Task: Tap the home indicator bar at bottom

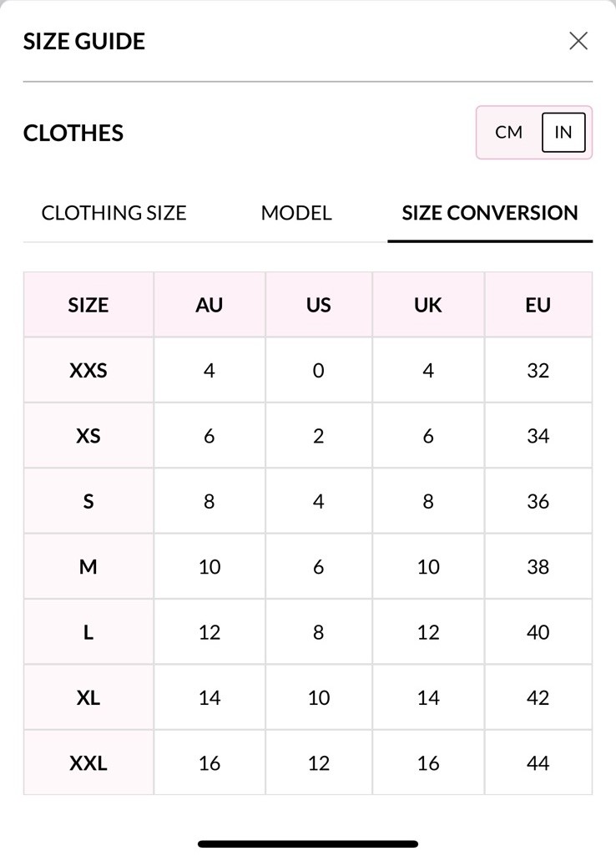Action: click(x=308, y=844)
